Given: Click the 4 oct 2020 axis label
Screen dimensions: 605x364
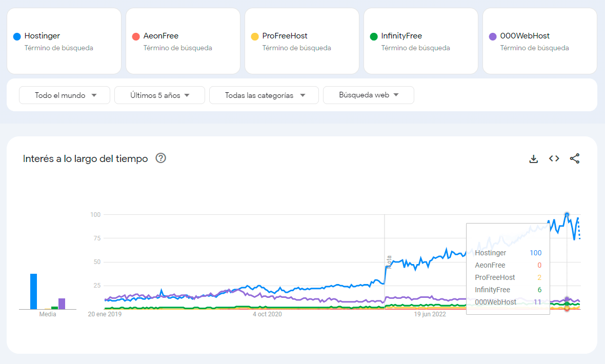Looking at the screenshot, I should pyautogui.click(x=268, y=314).
